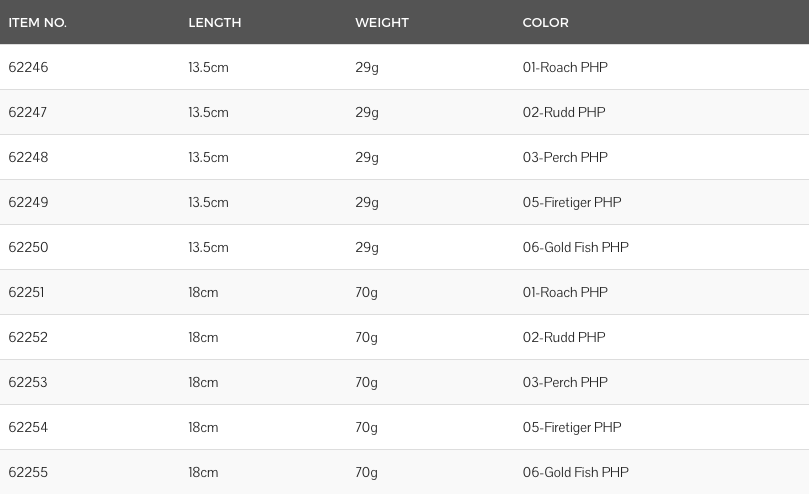Select item number 62250

coord(28,247)
